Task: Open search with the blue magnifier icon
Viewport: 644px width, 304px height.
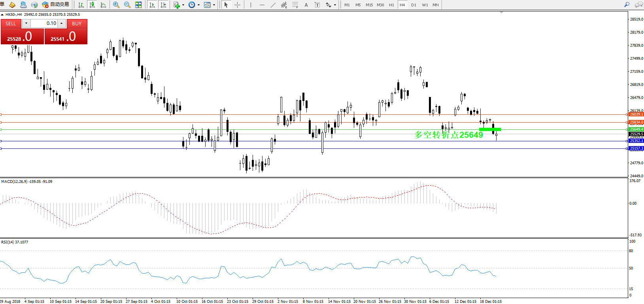Action: tap(627, 5)
